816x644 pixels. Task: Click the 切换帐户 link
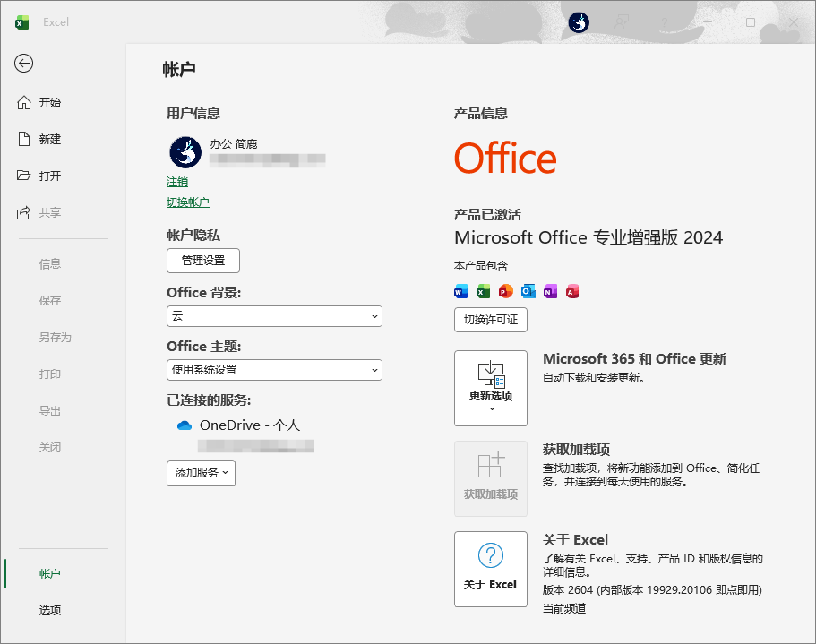coord(188,202)
